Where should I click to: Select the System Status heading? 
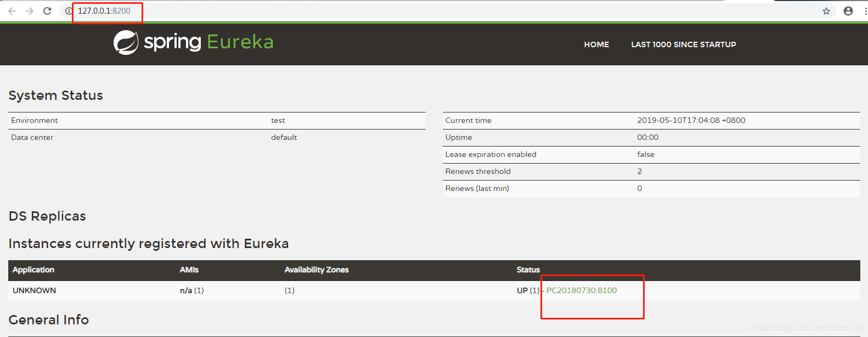point(55,96)
